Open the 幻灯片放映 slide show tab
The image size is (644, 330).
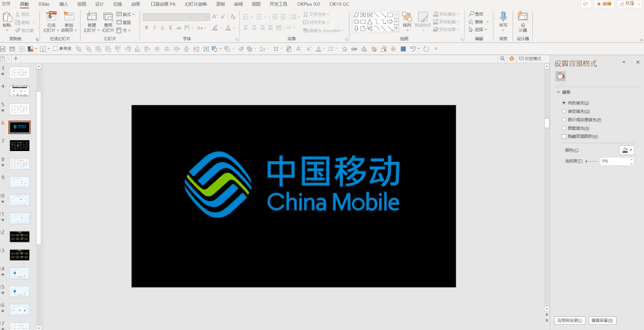coord(195,4)
